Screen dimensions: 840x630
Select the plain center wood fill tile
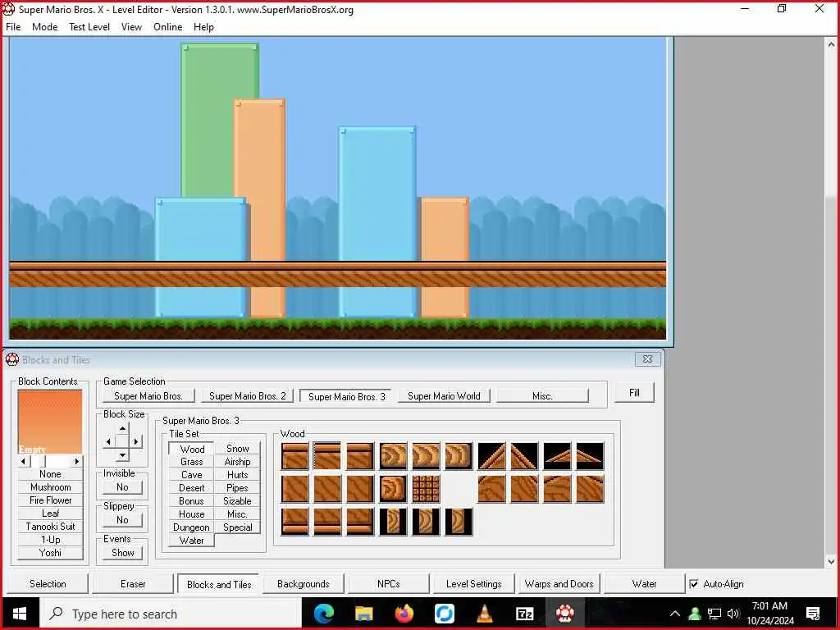(327, 489)
